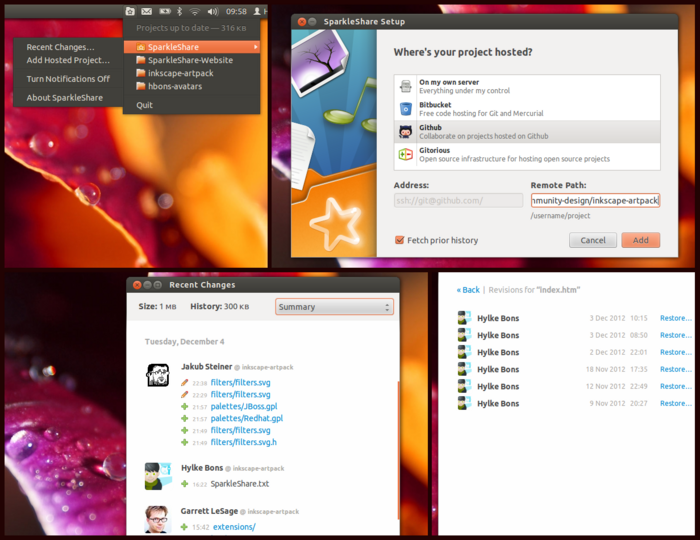700x540 pixels.
Task: Restore the 9 Nov 2012 20:27 revision
Action: [676, 403]
